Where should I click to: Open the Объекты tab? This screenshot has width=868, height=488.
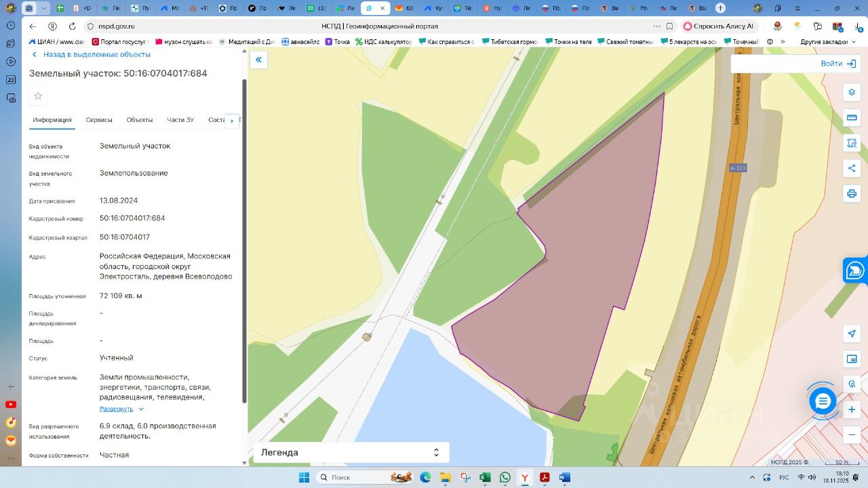pyautogui.click(x=139, y=120)
